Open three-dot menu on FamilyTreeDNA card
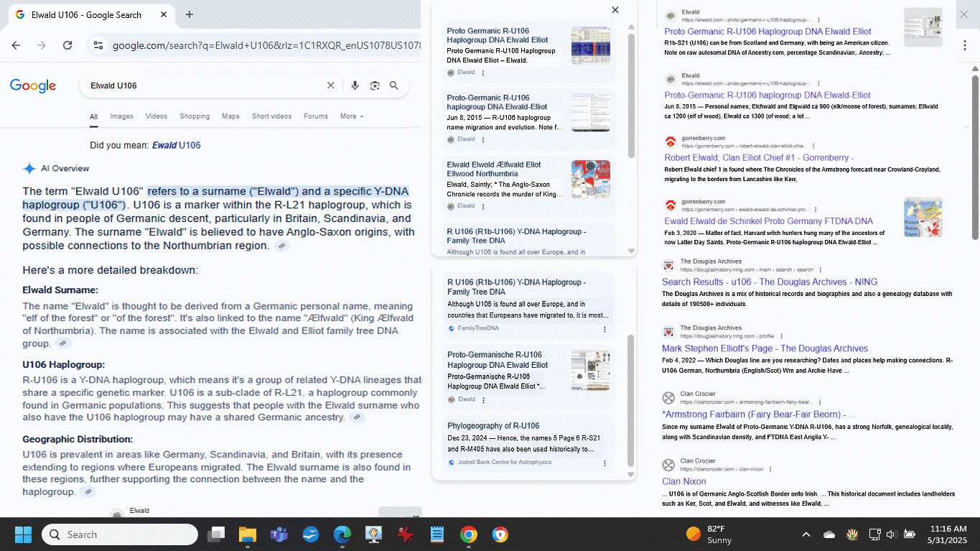Screen dimensions: 980x551 click(605, 329)
